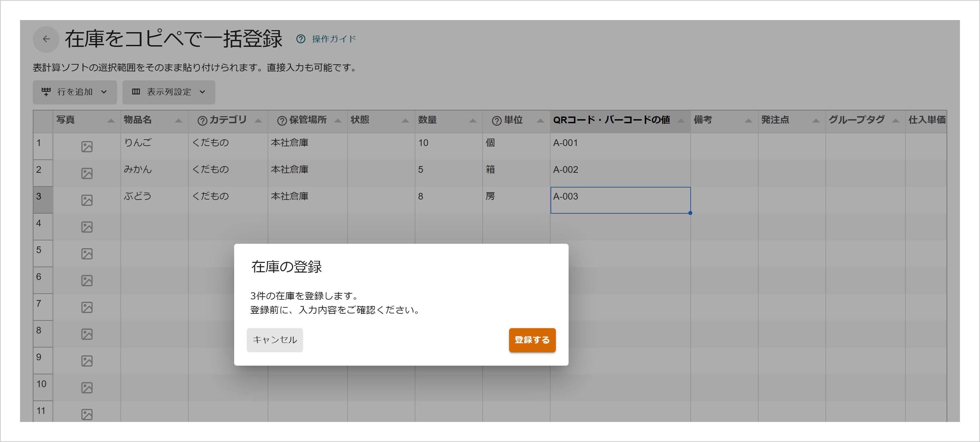Click the photo placeholder in row 7
Image resolution: width=980 pixels, height=442 pixels.
(x=87, y=307)
